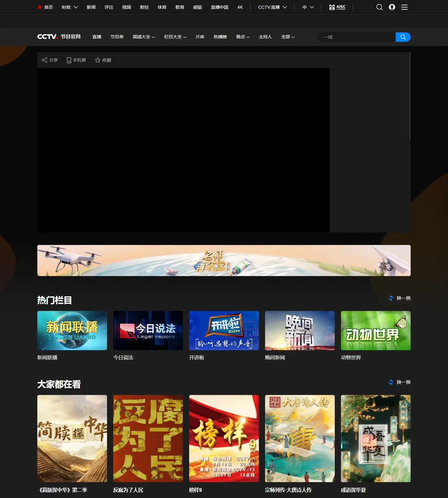Click the player panel scrollbar
The width and height of the screenshot is (448, 498).
coord(410,96)
